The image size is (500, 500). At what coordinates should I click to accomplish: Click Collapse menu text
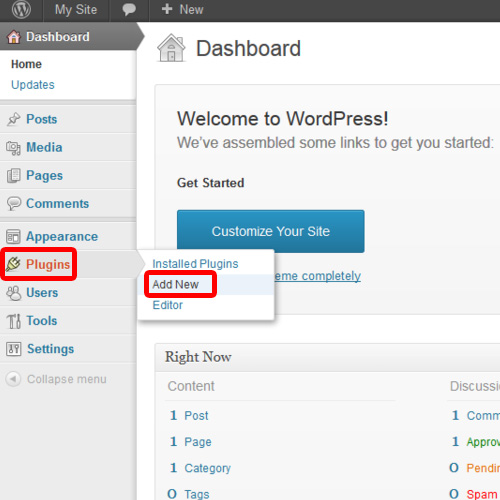coord(67,379)
